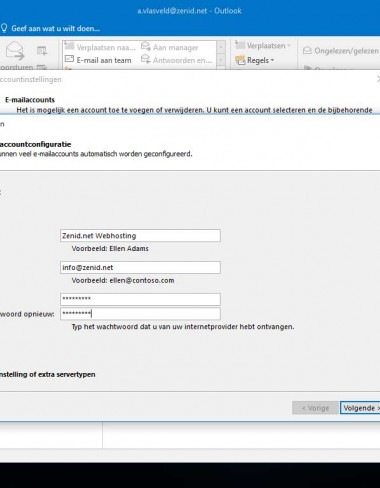This screenshot has height=488, width=380.
Task: Click the email field 'info@zenid.net'
Action: click(140, 267)
